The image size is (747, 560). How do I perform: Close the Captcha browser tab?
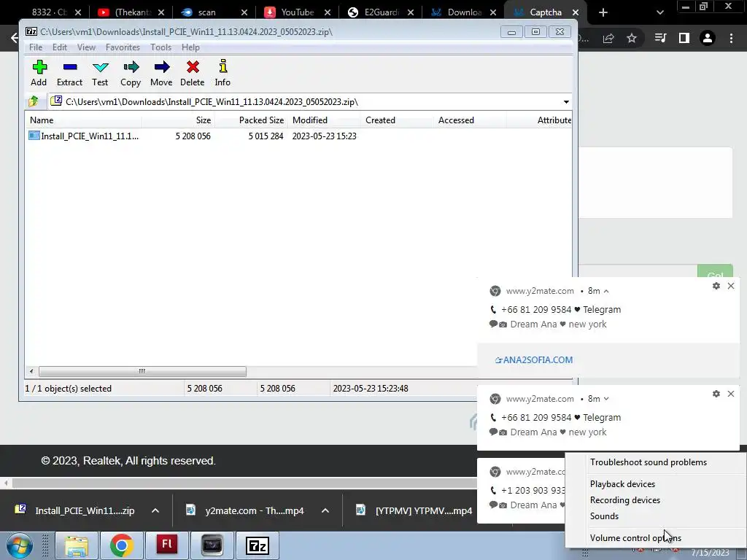(x=576, y=12)
